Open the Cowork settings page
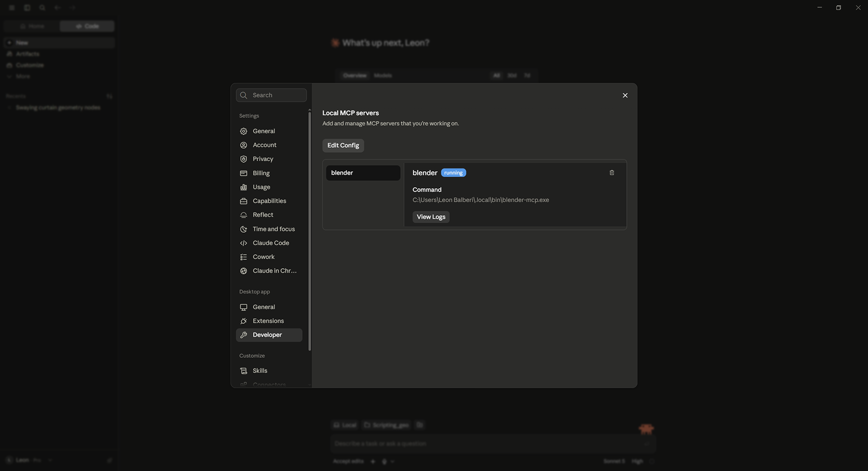Image resolution: width=868 pixels, height=471 pixels. tap(269, 257)
